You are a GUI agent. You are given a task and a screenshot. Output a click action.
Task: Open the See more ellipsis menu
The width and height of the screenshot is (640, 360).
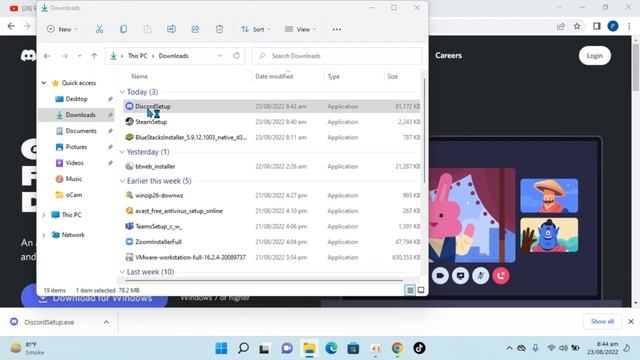337,29
